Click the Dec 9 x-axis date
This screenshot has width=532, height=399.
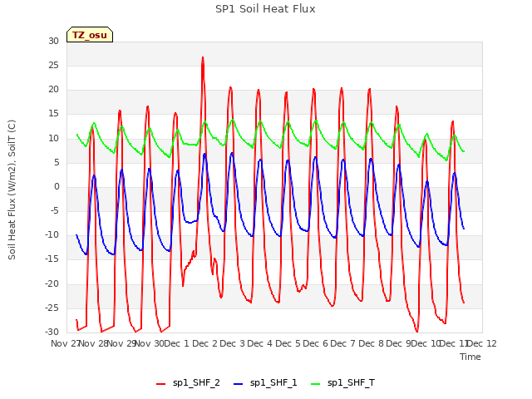[398, 343]
